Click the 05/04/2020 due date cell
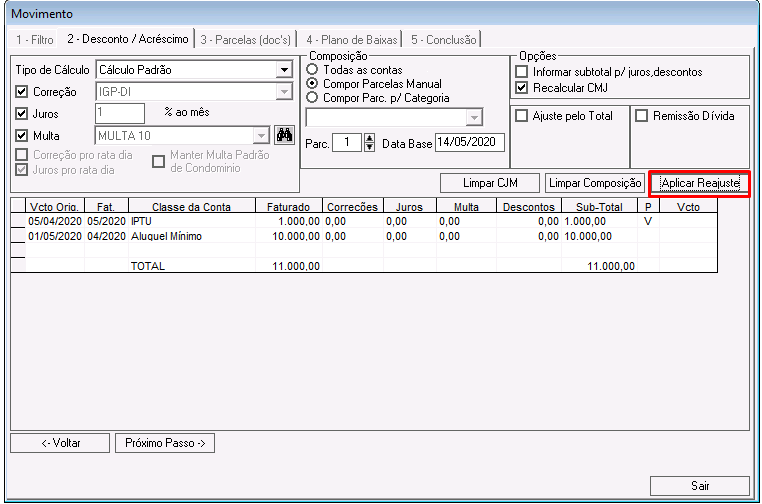 (x=55, y=221)
